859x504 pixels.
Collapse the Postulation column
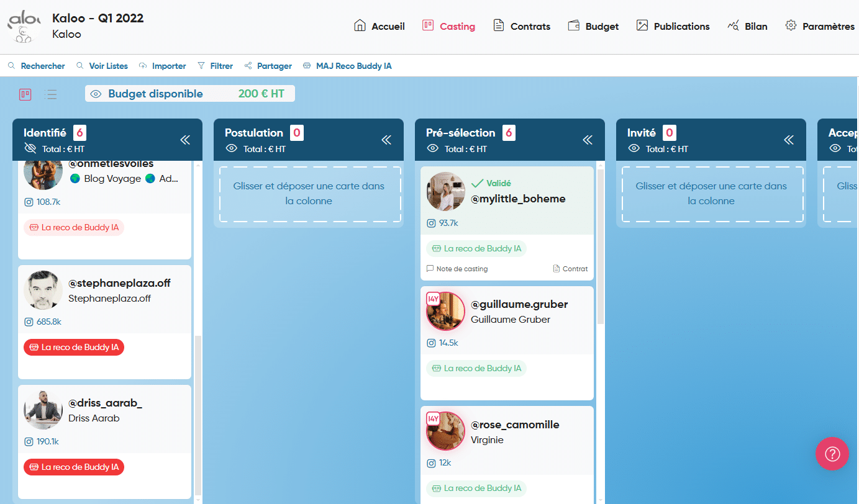(x=386, y=140)
